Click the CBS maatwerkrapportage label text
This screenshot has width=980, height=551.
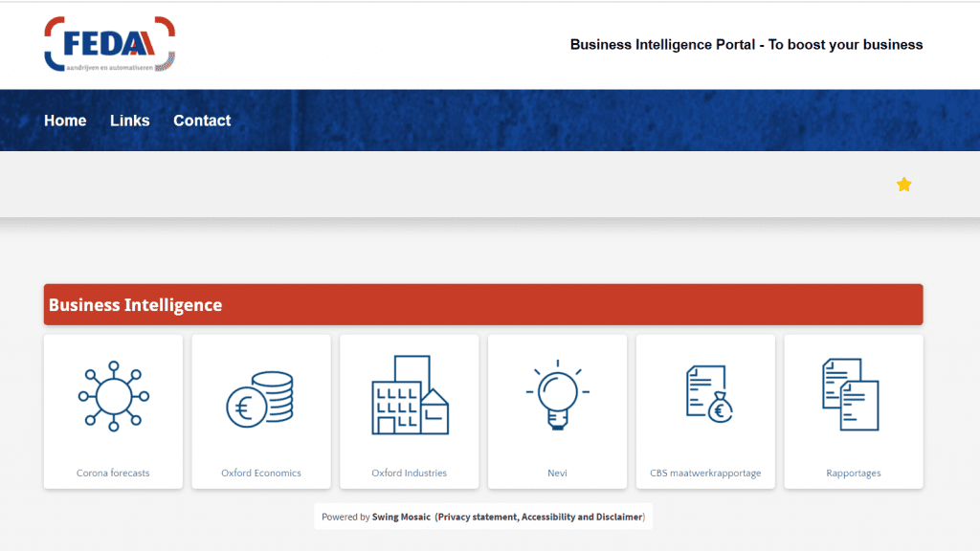click(x=705, y=474)
